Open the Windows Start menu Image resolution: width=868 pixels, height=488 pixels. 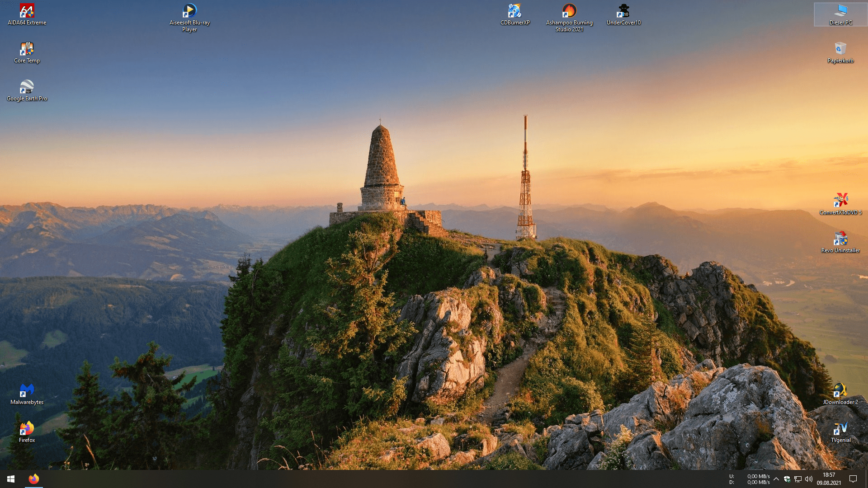click(x=11, y=479)
